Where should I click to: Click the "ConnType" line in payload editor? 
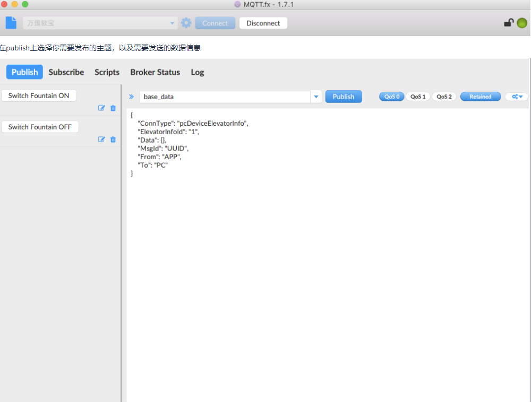pyautogui.click(x=193, y=124)
